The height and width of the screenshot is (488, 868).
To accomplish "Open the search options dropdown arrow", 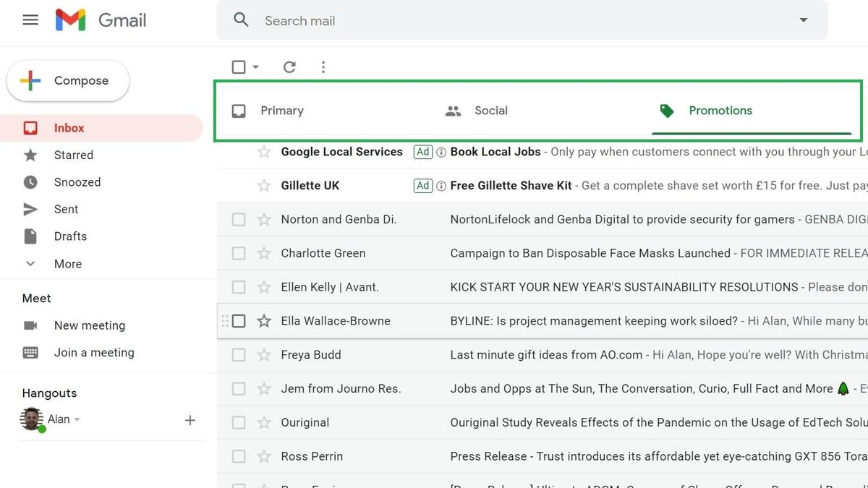I will tap(803, 20).
